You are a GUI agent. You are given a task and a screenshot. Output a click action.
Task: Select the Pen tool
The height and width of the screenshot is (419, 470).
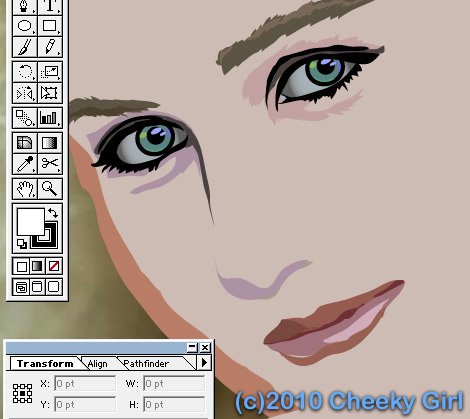pyautogui.click(x=25, y=7)
